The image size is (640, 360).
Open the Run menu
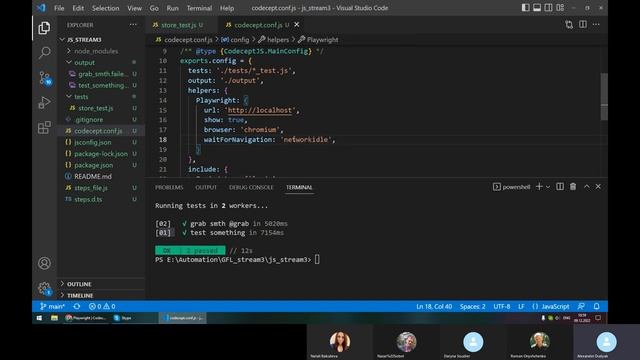[172, 8]
